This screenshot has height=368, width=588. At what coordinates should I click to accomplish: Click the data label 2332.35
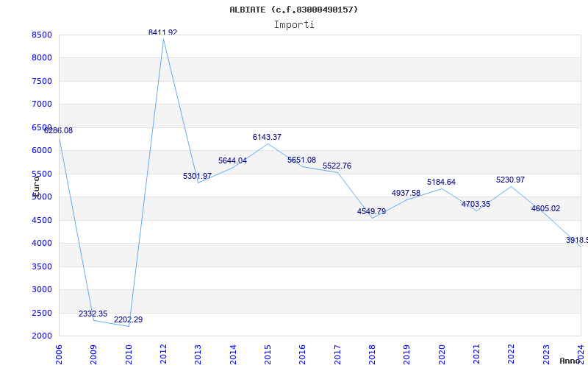click(x=93, y=314)
